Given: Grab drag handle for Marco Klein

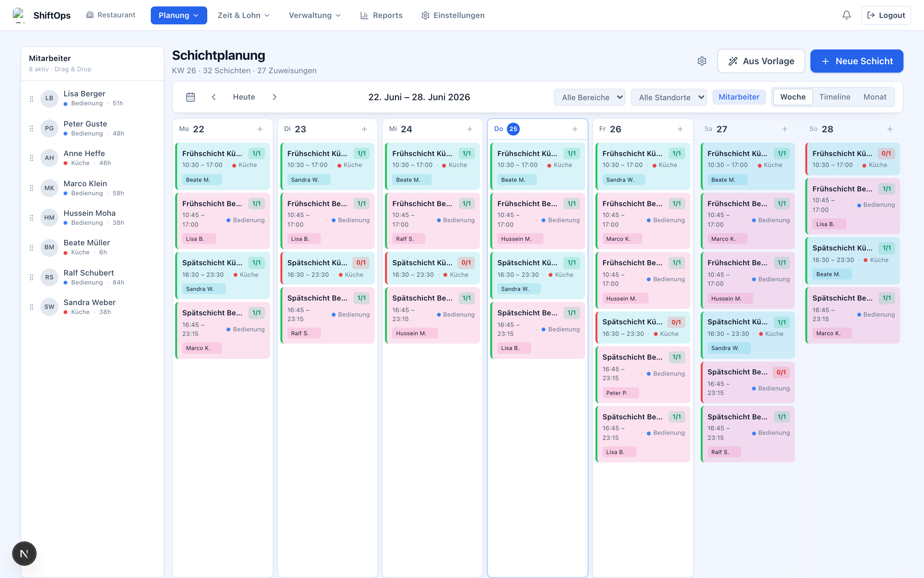Looking at the screenshot, I should [x=31, y=188].
